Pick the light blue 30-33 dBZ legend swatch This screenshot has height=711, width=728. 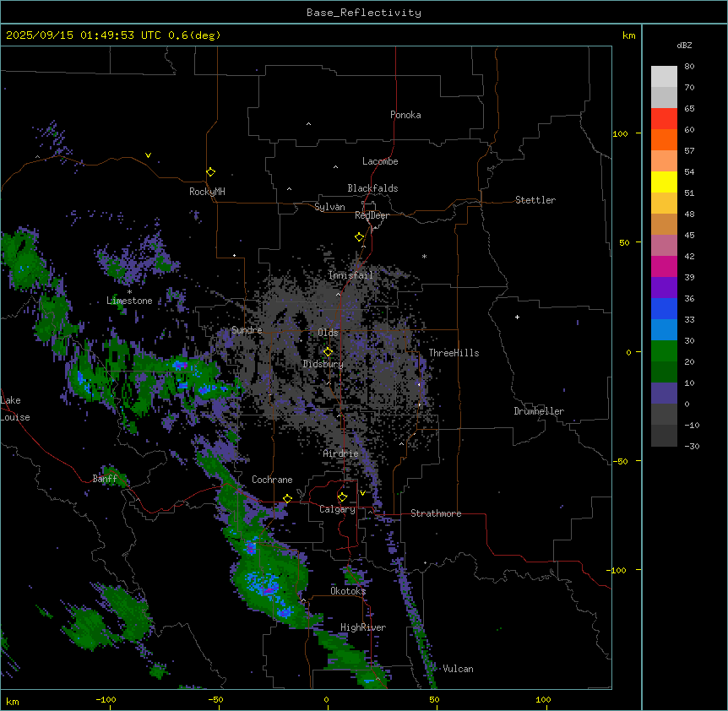[664, 330]
